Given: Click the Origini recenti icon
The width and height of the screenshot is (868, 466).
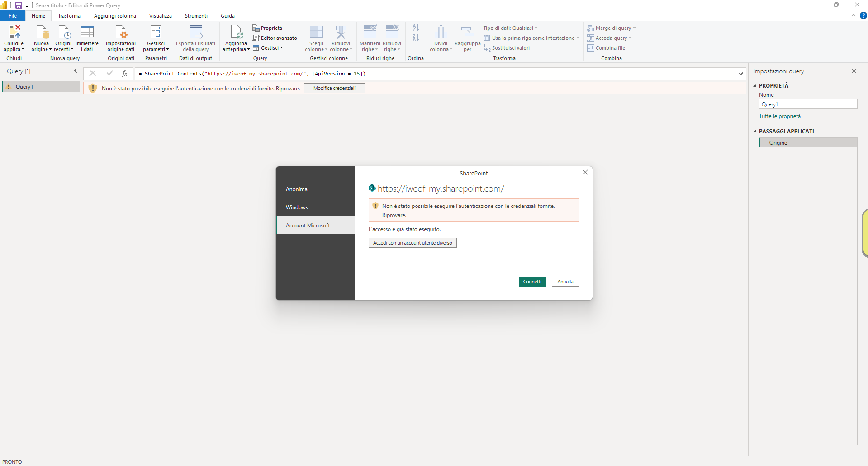Looking at the screenshot, I should [x=64, y=32].
